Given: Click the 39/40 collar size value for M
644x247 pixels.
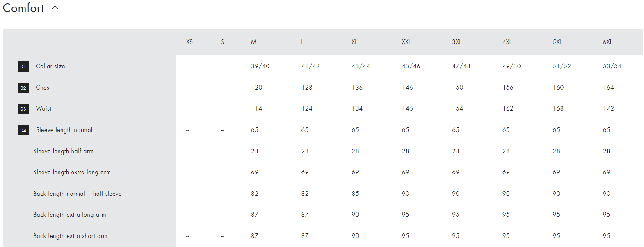Looking at the screenshot, I should point(260,66).
